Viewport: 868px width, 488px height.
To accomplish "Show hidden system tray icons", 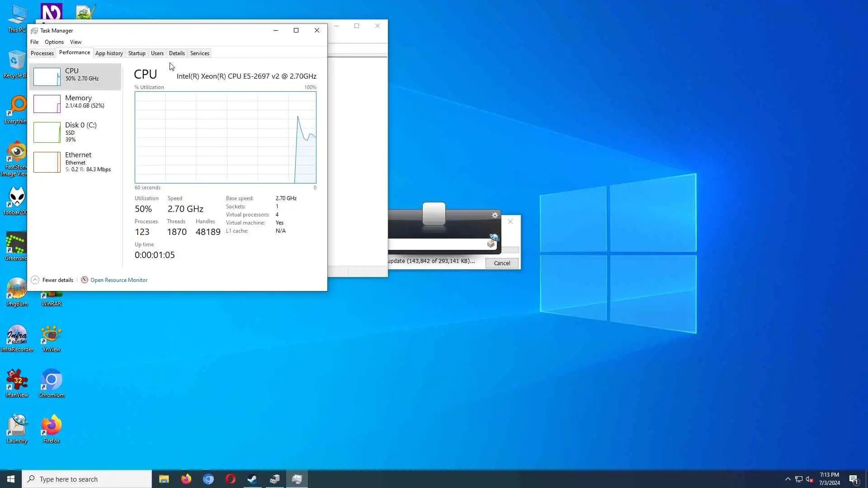I will point(788,479).
